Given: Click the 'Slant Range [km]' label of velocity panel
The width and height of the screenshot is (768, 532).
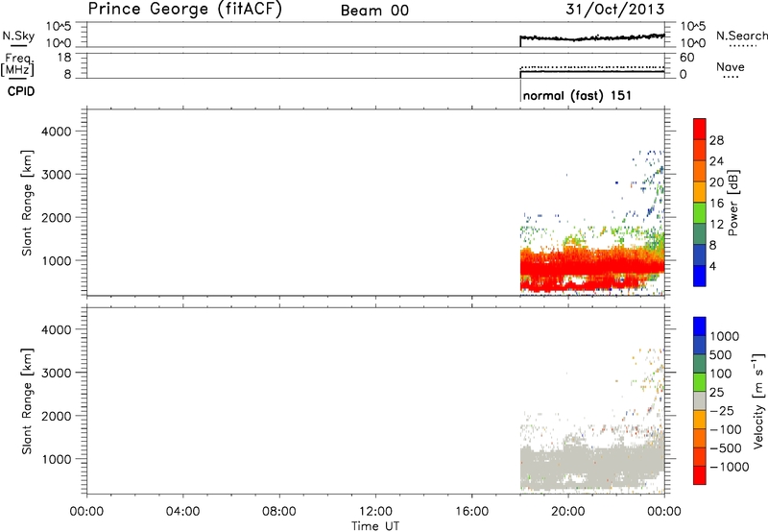Looking at the screenshot, I should 27,401.
